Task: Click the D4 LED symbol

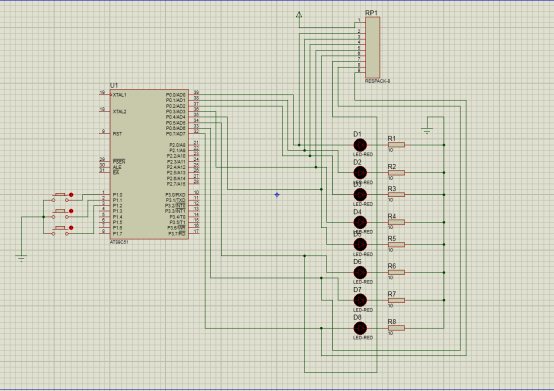Action: pyautogui.click(x=360, y=222)
